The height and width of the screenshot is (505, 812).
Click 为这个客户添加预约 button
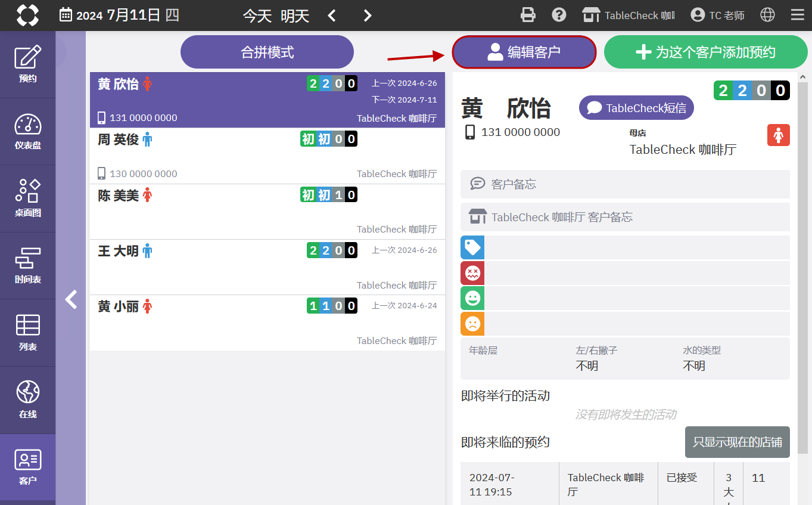pos(706,52)
